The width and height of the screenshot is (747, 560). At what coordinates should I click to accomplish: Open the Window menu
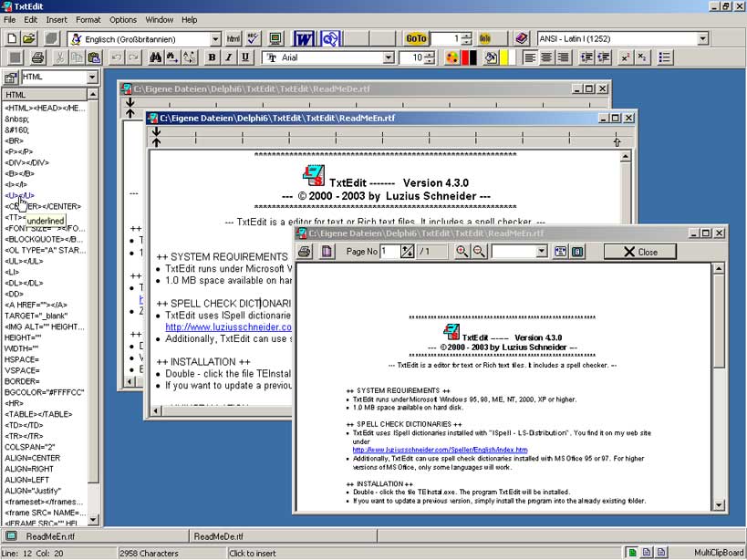click(x=159, y=20)
